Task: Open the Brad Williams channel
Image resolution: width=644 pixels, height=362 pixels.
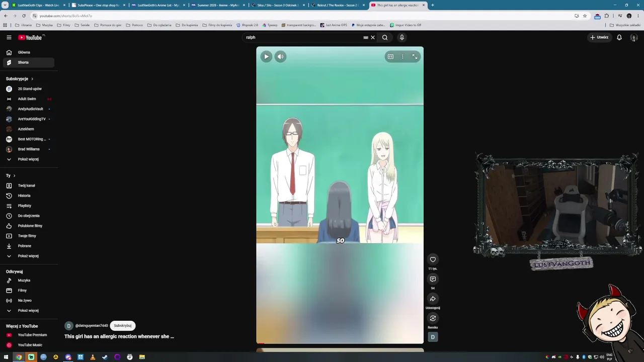Action: pos(29,149)
